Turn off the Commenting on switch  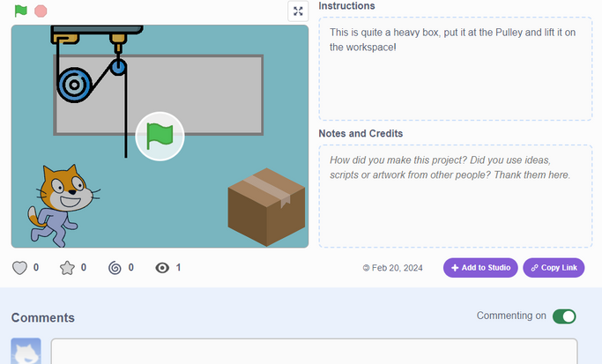coord(564,316)
